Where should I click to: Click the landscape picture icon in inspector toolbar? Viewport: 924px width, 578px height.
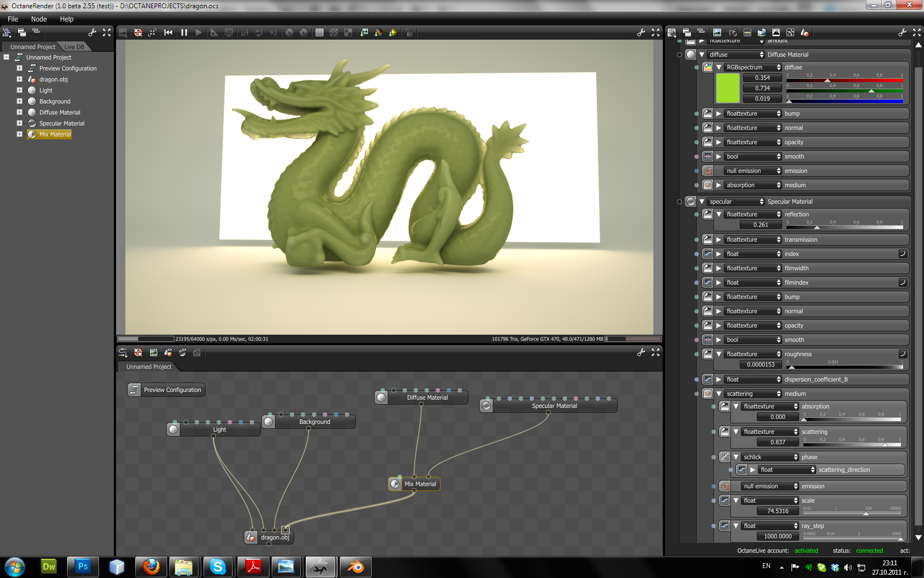click(x=717, y=32)
